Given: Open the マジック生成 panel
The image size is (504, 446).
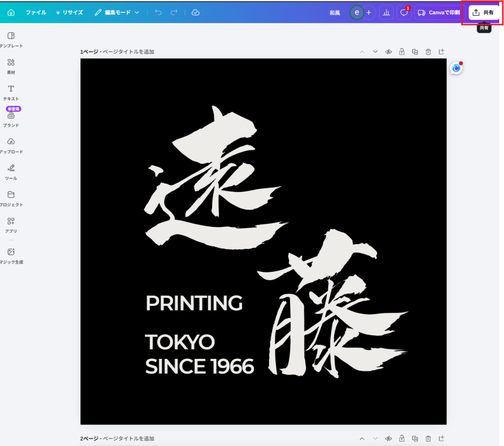Looking at the screenshot, I should coord(11,255).
